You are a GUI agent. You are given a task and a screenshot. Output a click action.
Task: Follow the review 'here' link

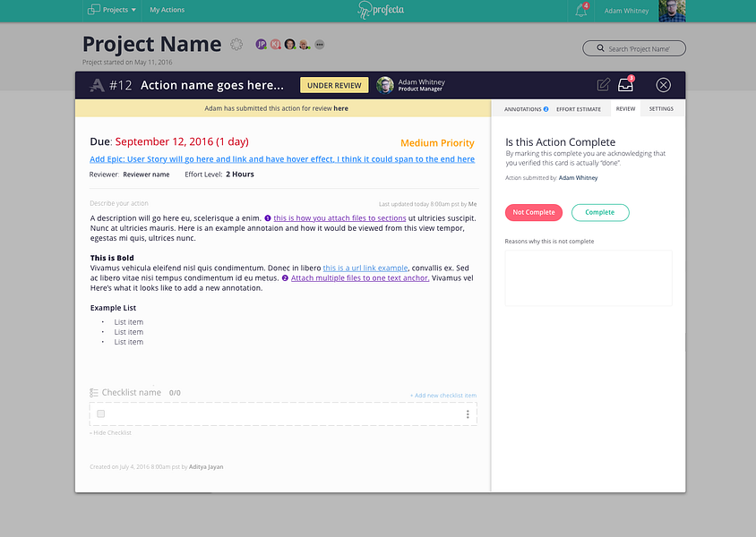click(340, 108)
